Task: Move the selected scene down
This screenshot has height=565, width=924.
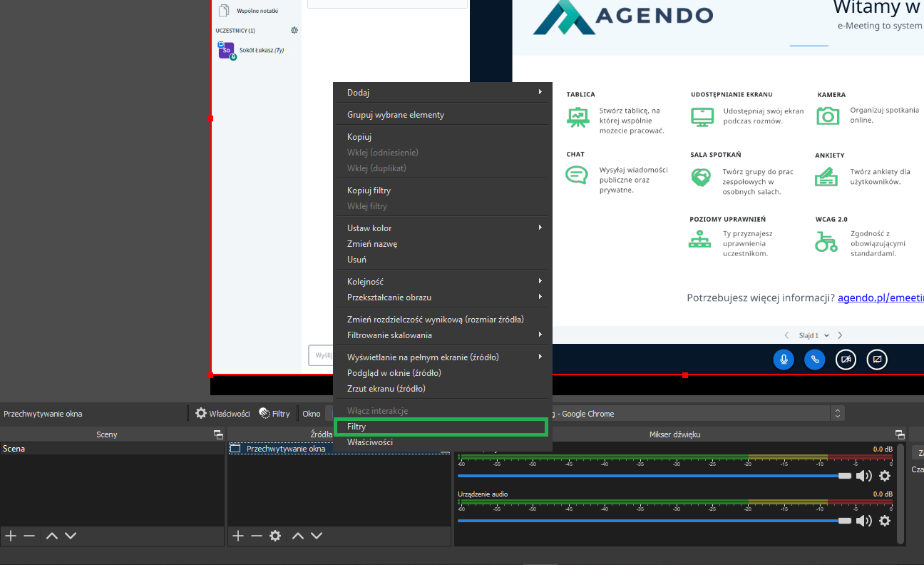Action: point(71,536)
